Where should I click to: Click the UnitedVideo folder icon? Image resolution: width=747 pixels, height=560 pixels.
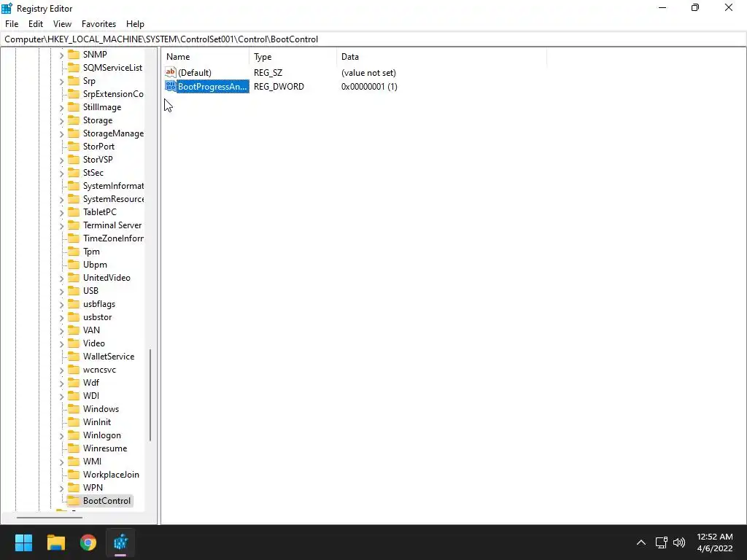click(x=74, y=278)
